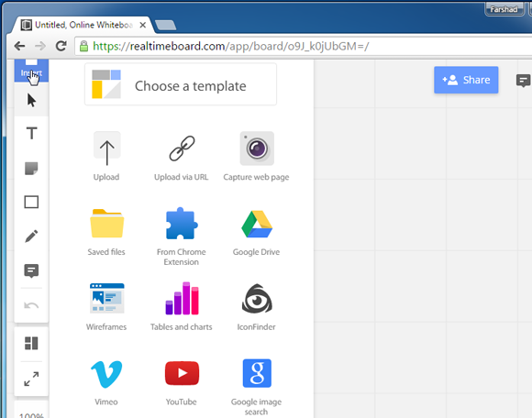This screenshot has width=532, height=418.
Task: Go back with browser back arrow
Action: pos(19,46)
